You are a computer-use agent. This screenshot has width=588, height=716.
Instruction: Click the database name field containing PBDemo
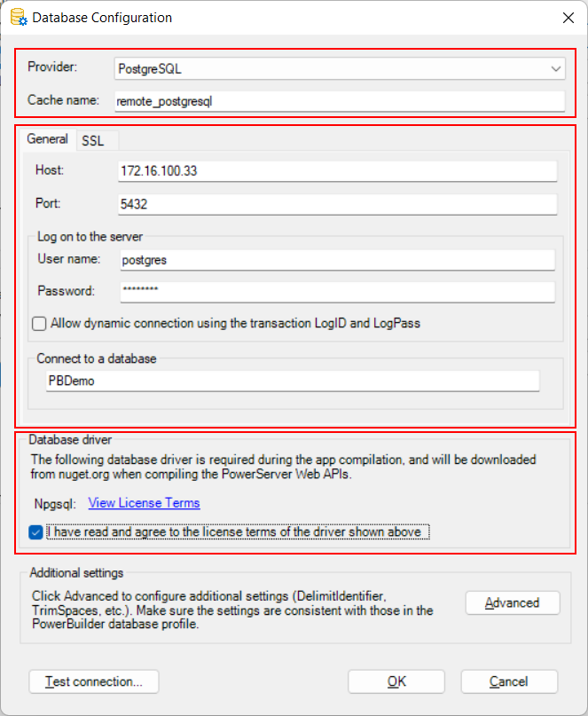[293, 381]
